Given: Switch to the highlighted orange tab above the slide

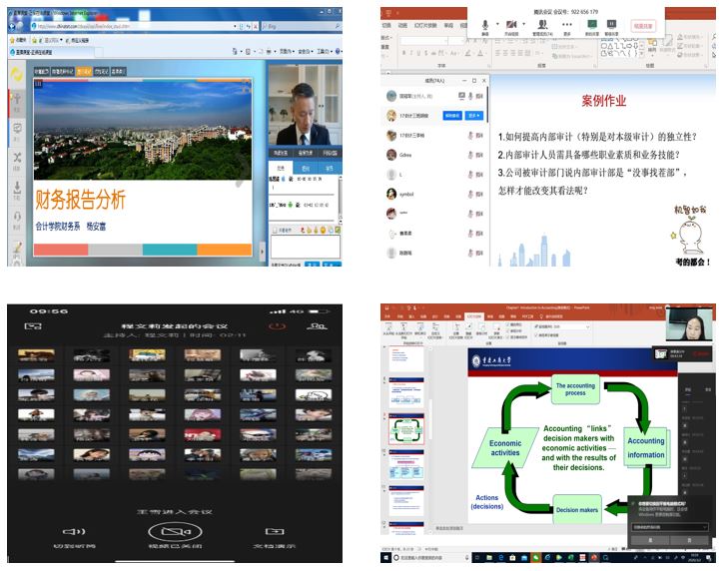Looking at the screenshot, I should [85, 72].
